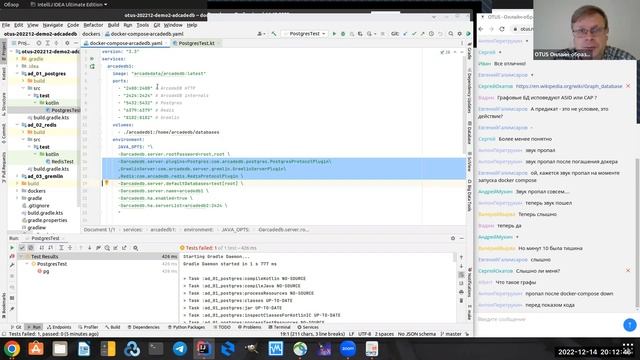This screenshot has height=360, width=640.
Task: Open Terminal from the dock
Action: (x=156, y=349)
